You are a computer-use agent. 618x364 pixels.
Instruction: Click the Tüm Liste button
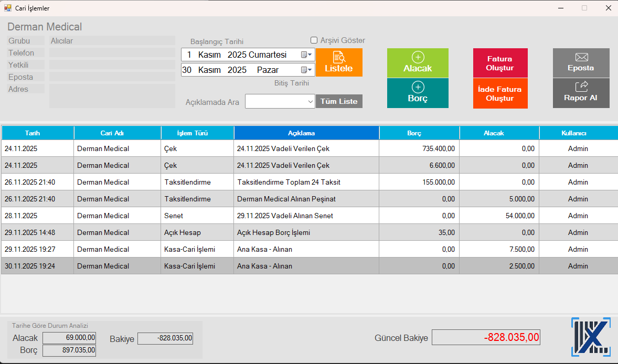[x=339, y=101]
